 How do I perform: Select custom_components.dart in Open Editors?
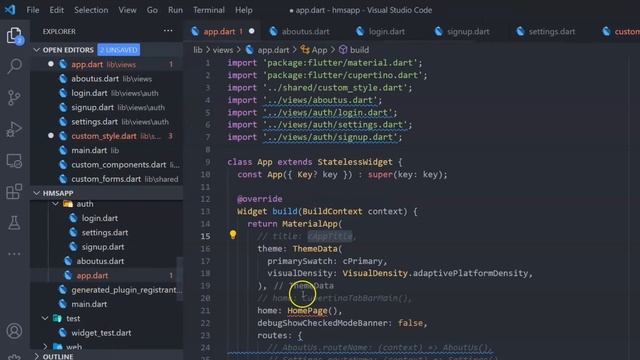(106, 164)
